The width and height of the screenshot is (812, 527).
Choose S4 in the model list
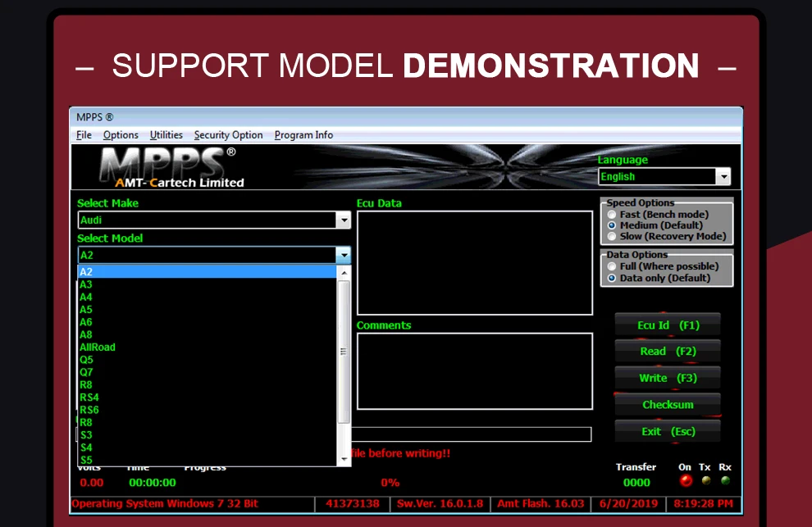point(208,447)
